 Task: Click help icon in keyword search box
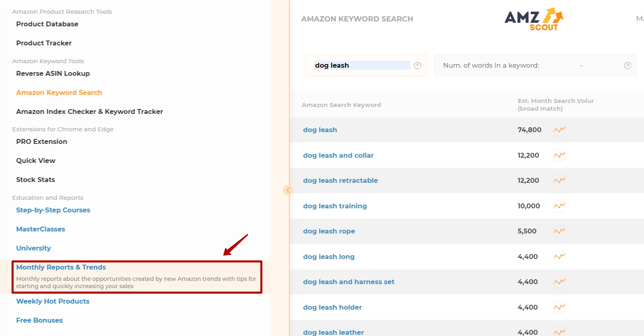pyautogui.click(x=418, y=66)
